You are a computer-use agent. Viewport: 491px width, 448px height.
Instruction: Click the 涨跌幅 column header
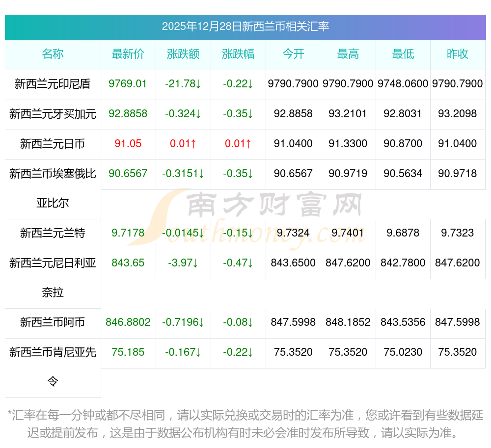238,54
